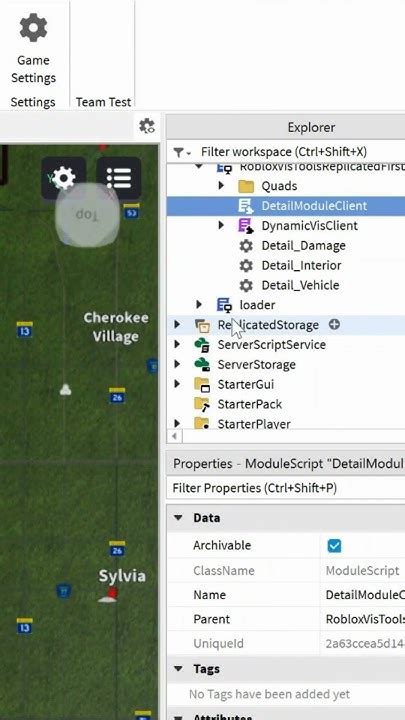Click the Explorer panel title bar

pos(286,127)
